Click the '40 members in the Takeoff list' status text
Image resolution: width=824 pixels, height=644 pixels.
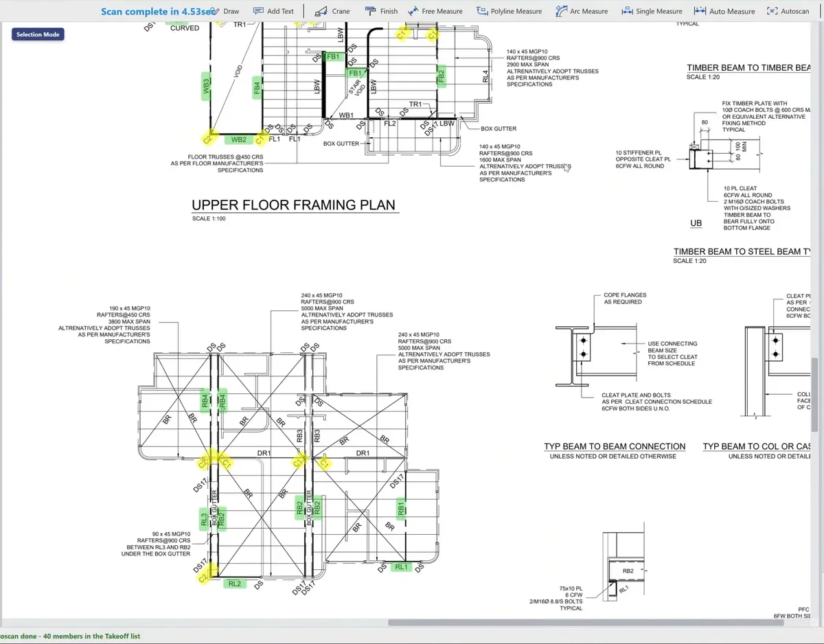91,636
